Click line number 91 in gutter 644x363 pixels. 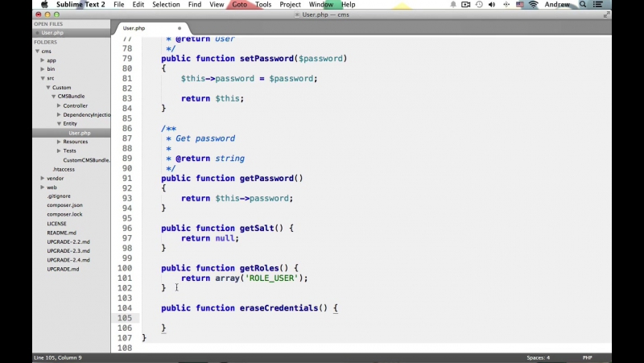click(x=127, y=178)
